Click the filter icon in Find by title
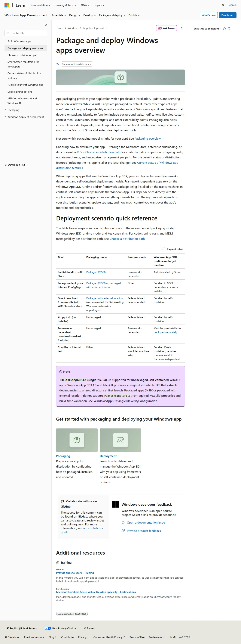241x644 pixels. [8, 33]
